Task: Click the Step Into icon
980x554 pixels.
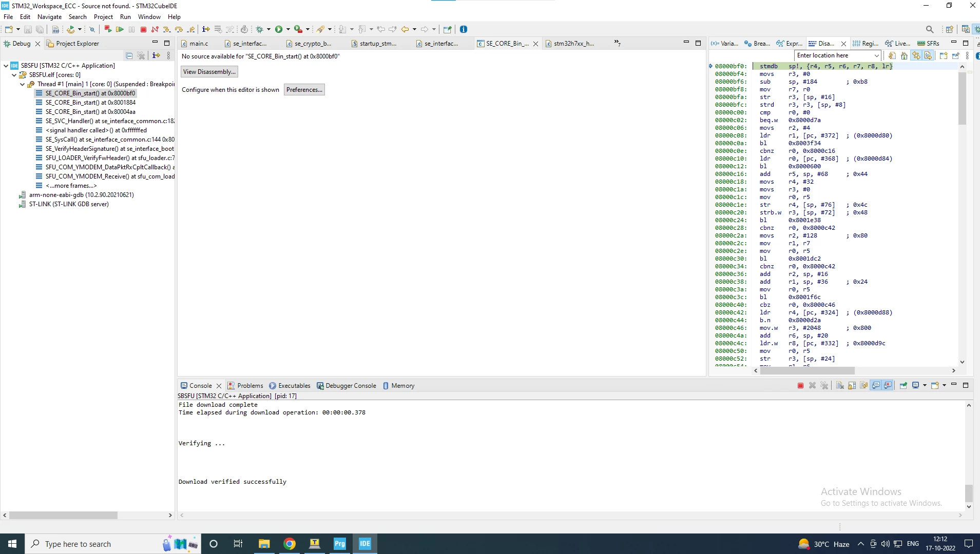Action: [x=167, y=29]
